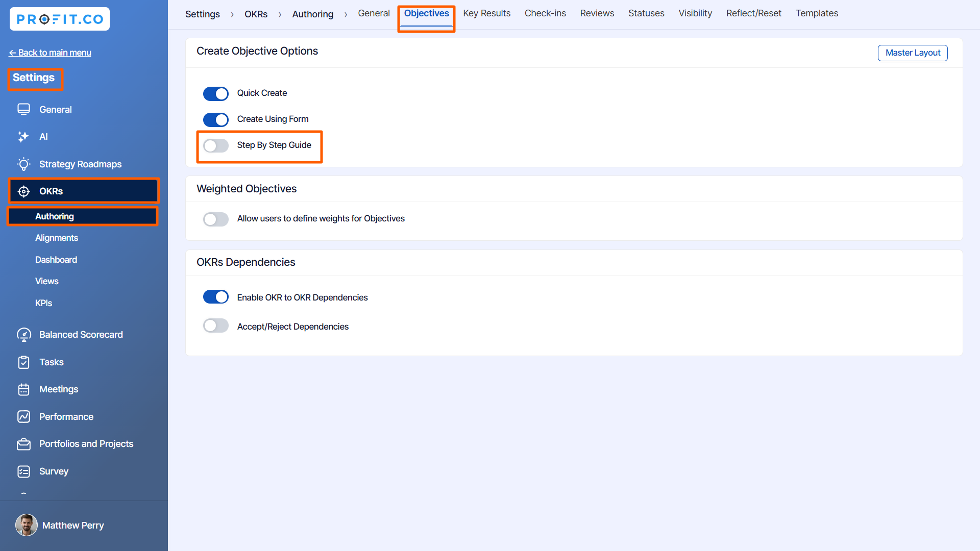Select KPIs in the OKRs submenu
This screenshot has width=980, height=551.
coord(43,303)
